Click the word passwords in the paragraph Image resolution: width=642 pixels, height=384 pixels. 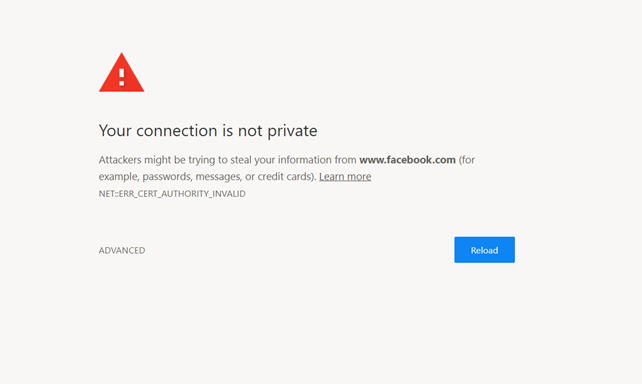tap(167, 176)
